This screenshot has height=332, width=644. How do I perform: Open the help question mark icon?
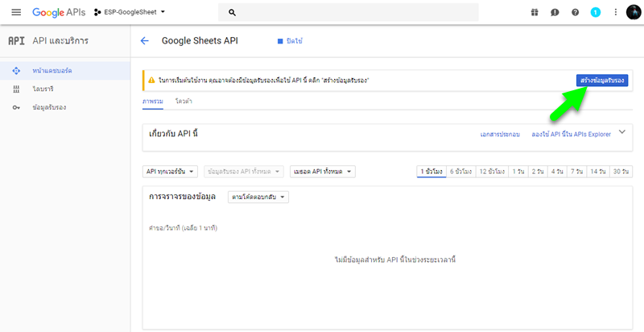click(x=575, y=12)
